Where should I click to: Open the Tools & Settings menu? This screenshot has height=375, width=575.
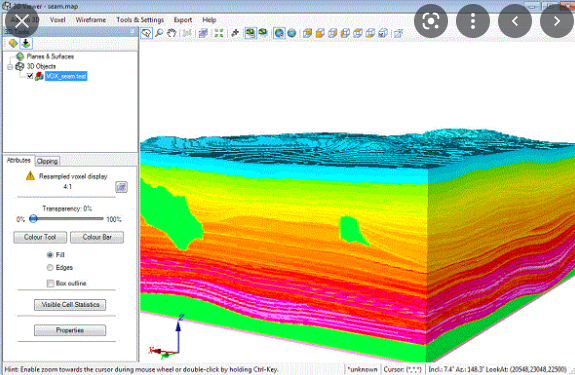[140, 20]
